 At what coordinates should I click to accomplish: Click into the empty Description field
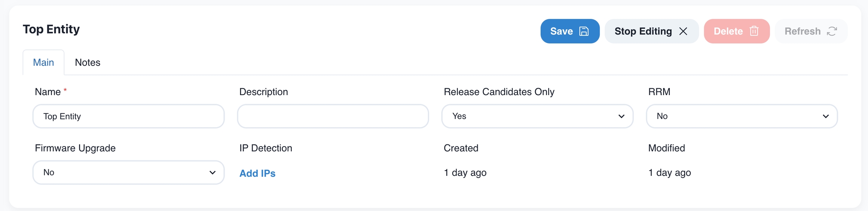point(333,116)
